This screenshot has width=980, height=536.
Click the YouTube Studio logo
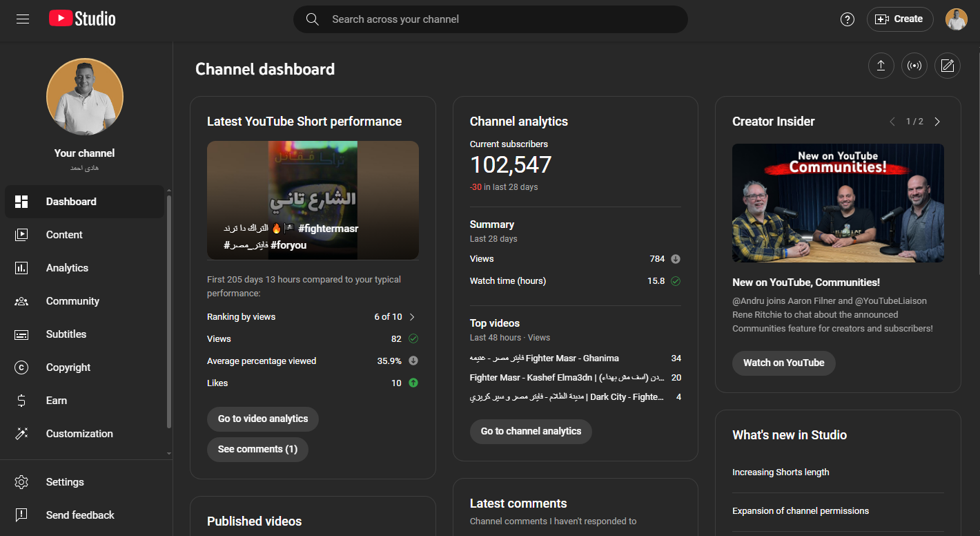82,19
